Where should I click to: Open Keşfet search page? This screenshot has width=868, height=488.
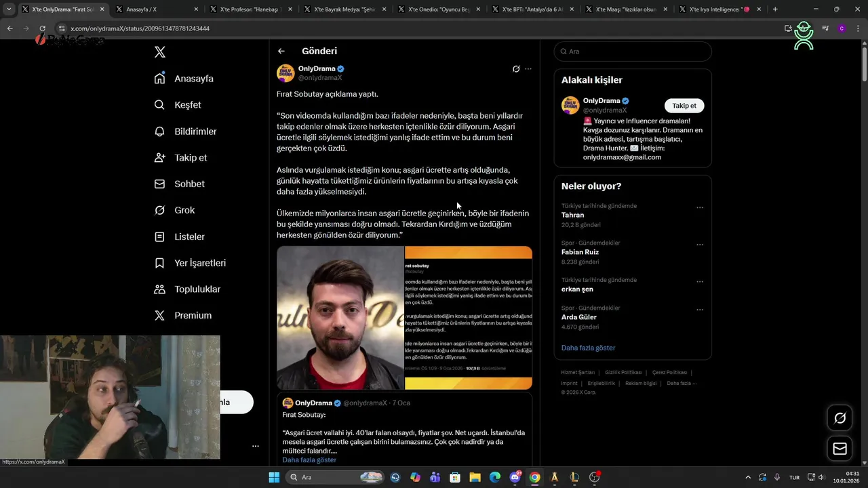(178, 105)
